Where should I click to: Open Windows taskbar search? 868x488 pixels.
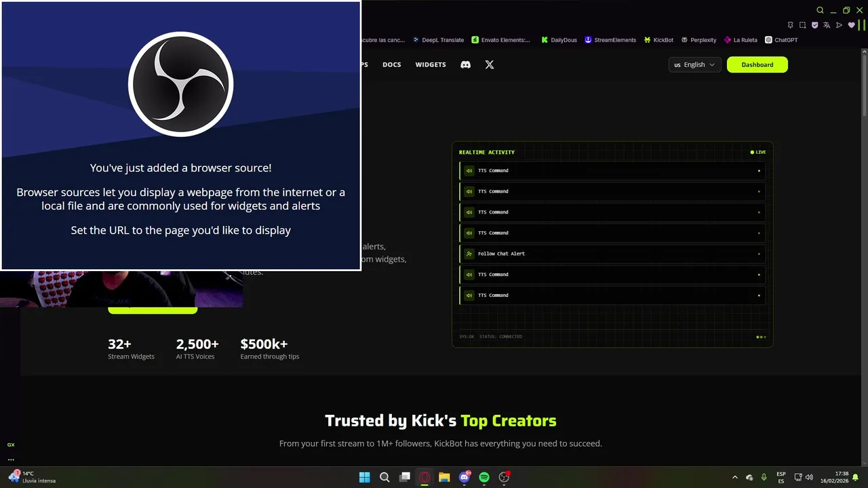click(384, 477)
